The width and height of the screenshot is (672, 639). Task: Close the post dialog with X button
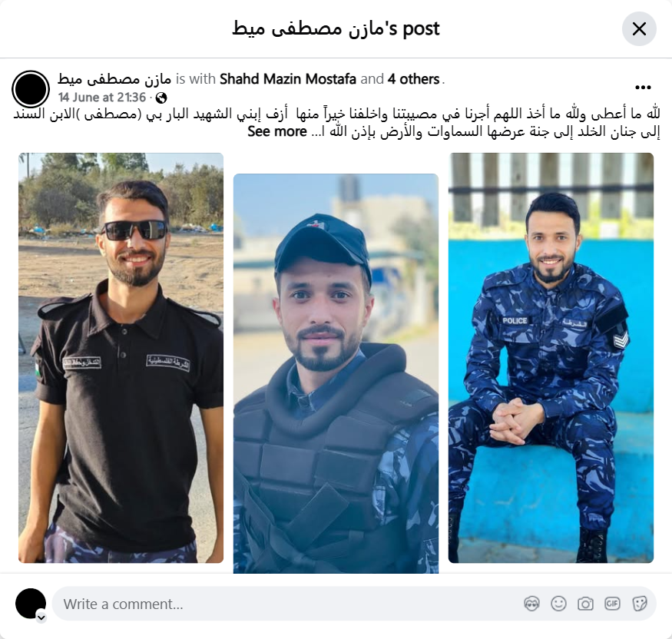639,29
